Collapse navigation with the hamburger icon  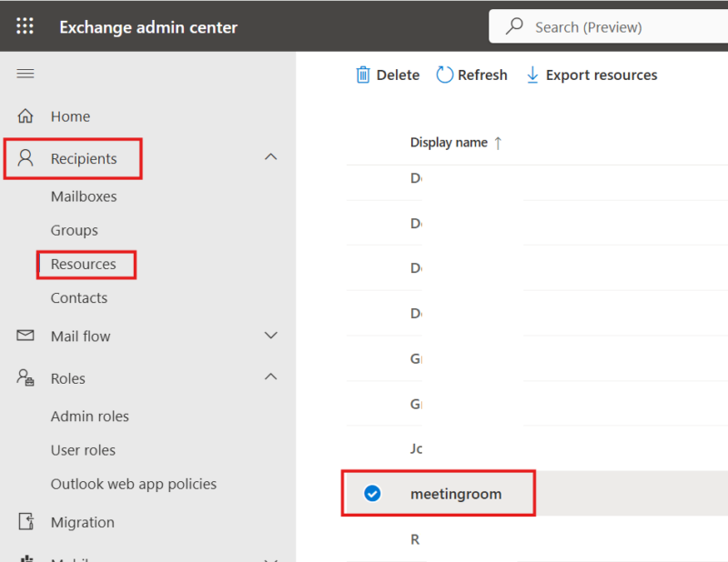pyautogui.click(x=25, y=74)
